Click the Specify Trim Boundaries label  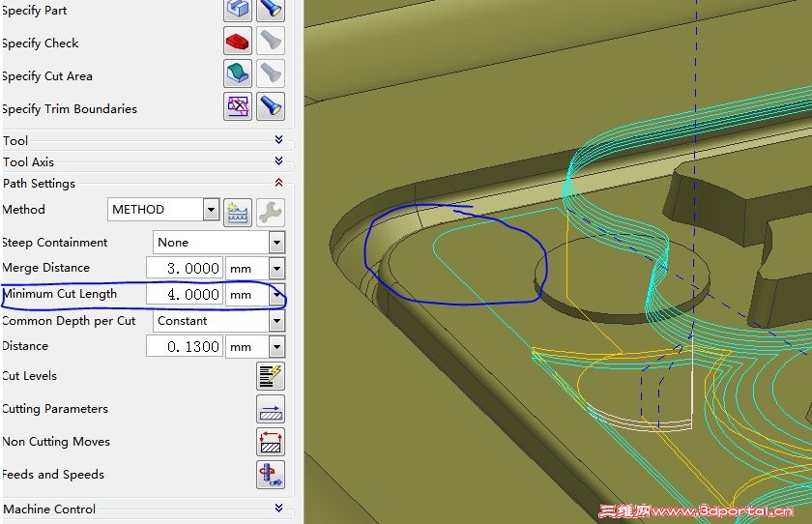point(70,108)
